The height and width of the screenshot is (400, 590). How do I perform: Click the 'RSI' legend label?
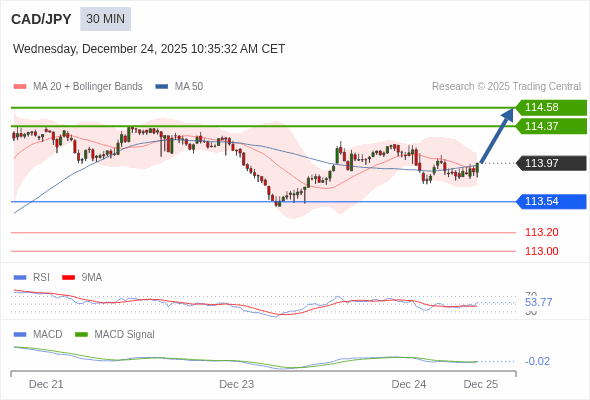point(41,278)
